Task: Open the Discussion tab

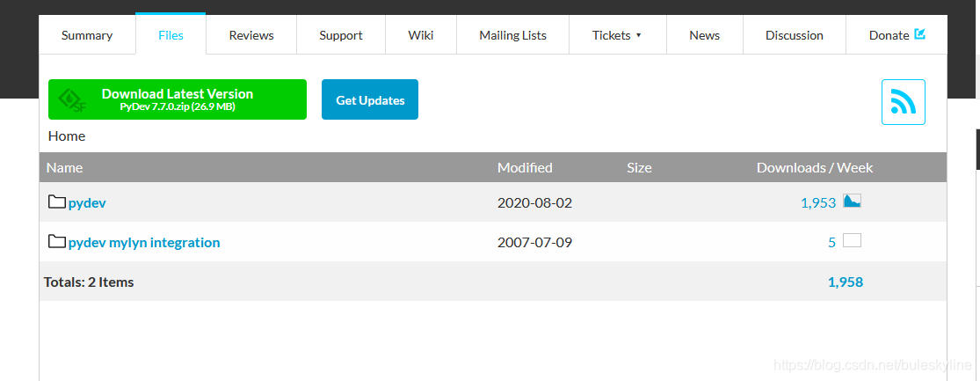Action: click(794, 35)
